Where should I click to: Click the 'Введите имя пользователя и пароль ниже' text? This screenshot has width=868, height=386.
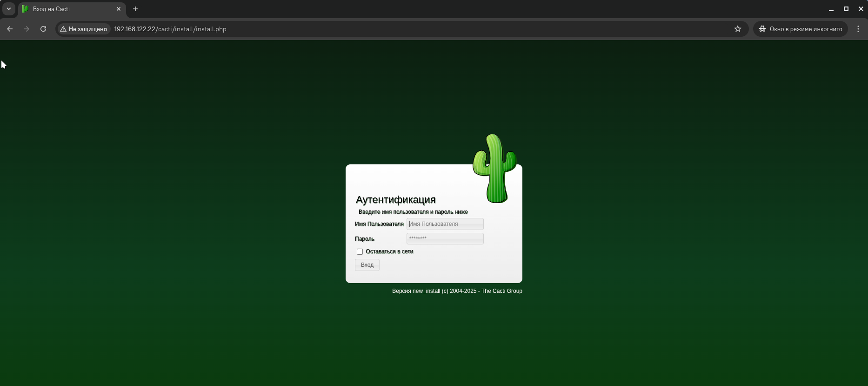pyautogui.click(x=413, y=212)
